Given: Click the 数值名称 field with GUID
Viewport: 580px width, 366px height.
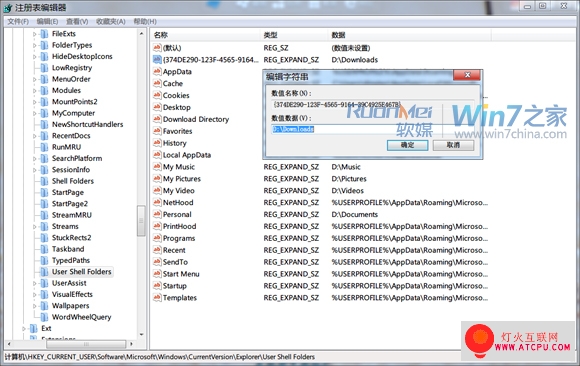Looking at the screenshot, I should coord(372,105).
